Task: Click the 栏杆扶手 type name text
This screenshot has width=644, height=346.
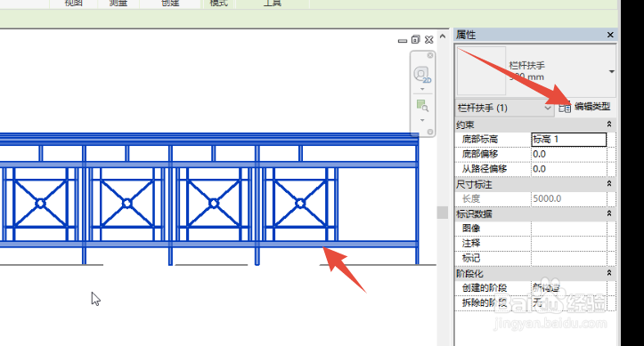Action: tap(526, 66)
